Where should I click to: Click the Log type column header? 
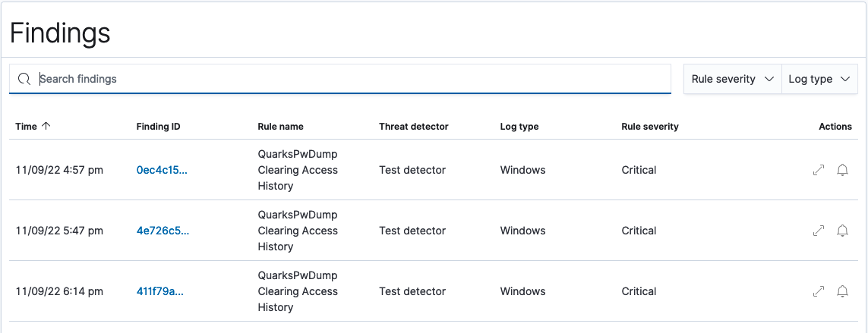coord(519,127)
